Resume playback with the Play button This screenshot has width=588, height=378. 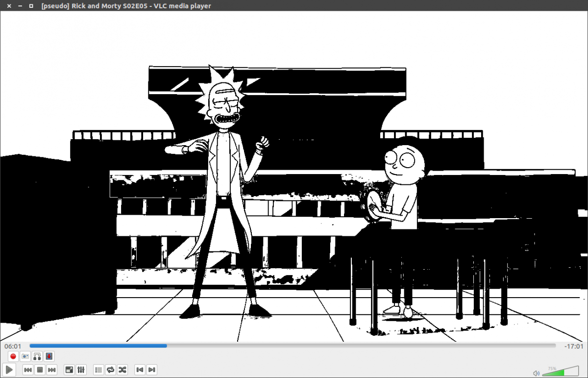pyautogui.click(x=9, y=370)
